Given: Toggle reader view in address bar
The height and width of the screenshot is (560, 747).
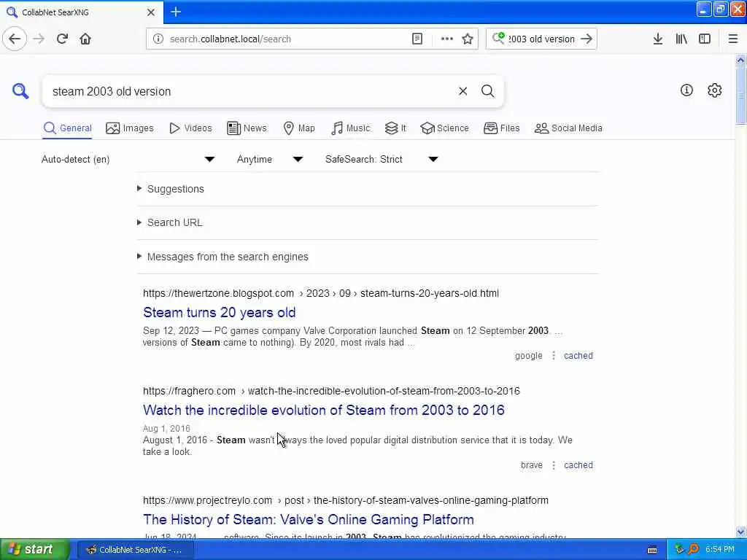Looking at the screenshot, I should [x=417, y=39].
